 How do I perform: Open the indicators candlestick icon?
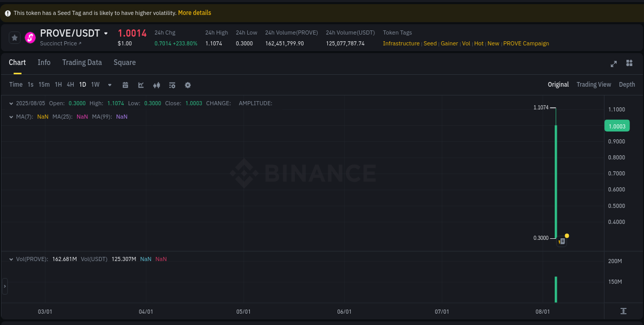tap(156, 85)
